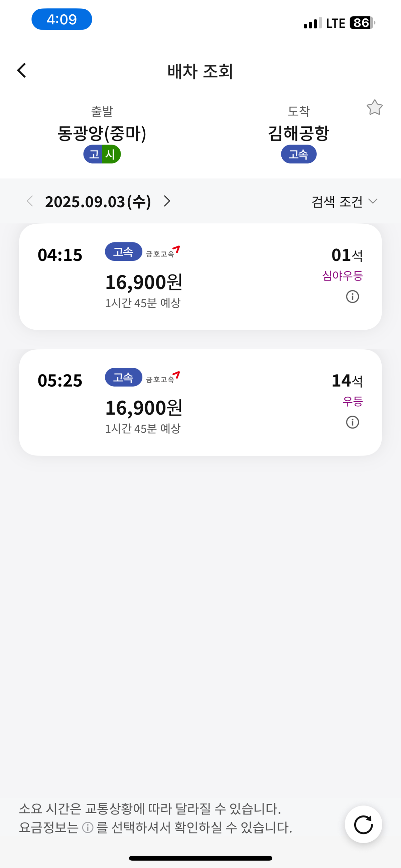Expand the 검색 조건 dropdown

[344, 202]
